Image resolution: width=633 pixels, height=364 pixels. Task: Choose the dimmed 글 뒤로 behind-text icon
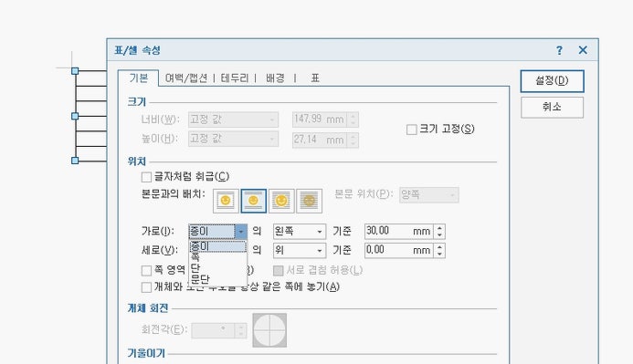(310, 201)
